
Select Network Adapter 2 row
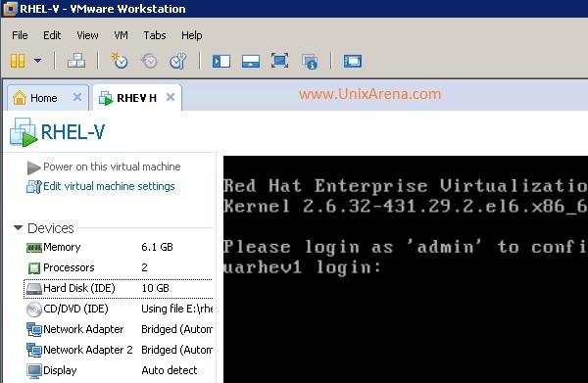pyautogui.click(x=119, y=350)
